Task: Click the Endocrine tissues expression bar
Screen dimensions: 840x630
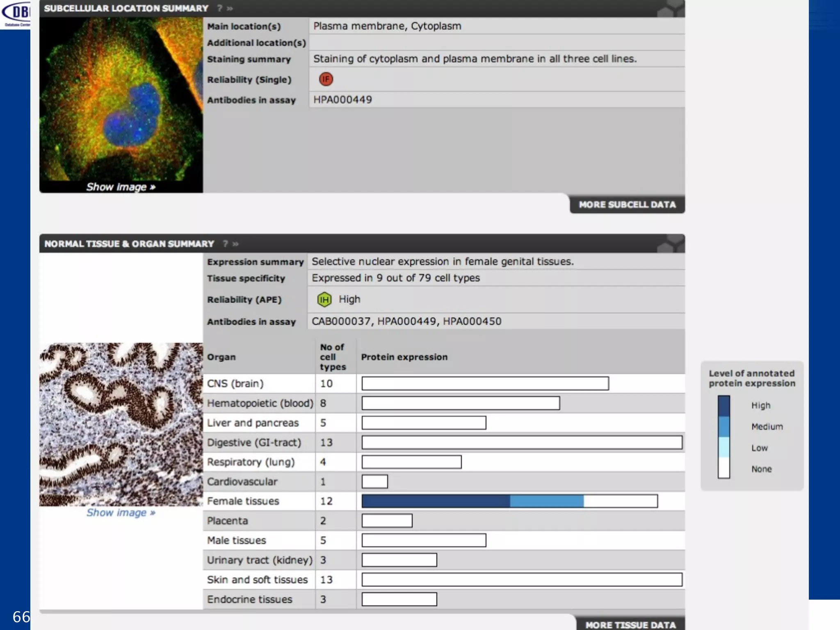Action: [x=399, y=599]
